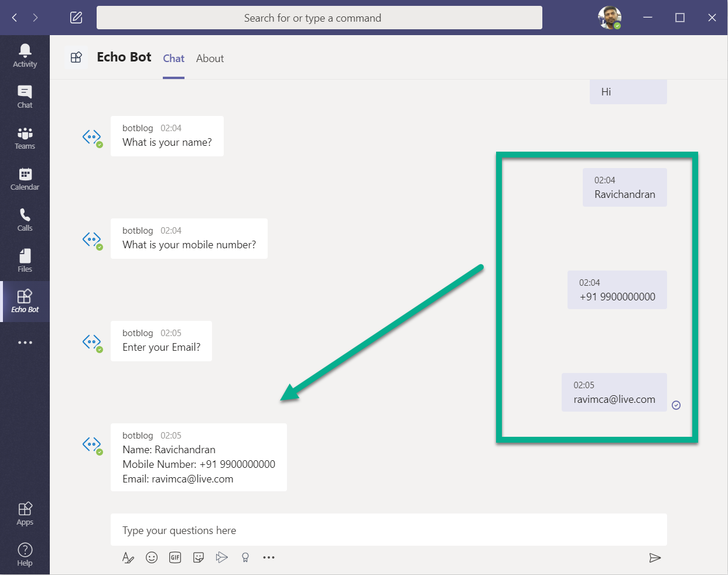Open the sticker picker
The width and height of the screenshot is (728, 575).
(199, 557)
